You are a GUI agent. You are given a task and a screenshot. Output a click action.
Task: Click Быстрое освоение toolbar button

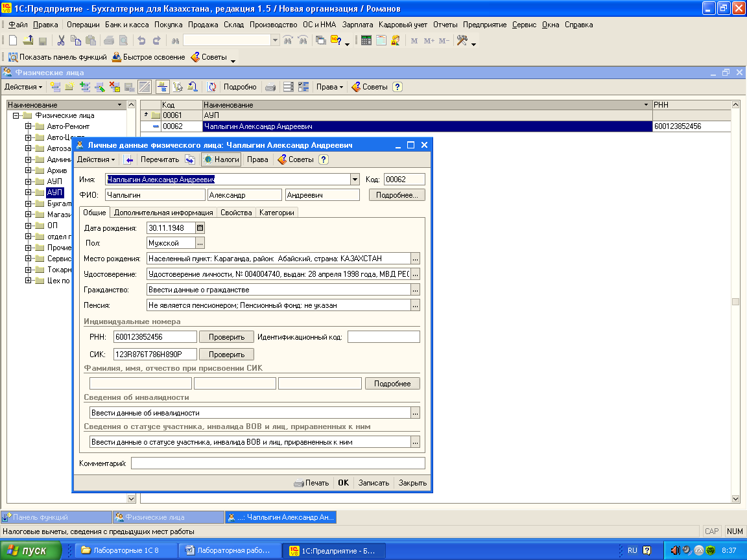pyautogui.click(x=148, y=57)
